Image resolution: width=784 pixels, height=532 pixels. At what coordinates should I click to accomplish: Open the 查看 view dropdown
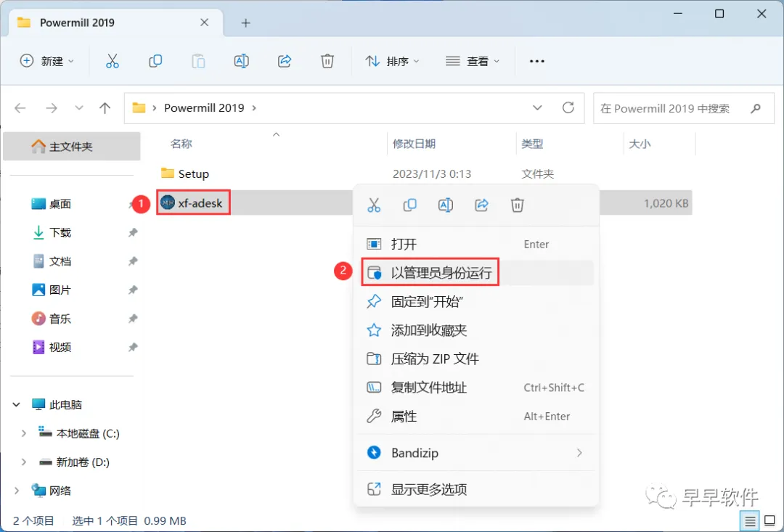pos(473,61)
